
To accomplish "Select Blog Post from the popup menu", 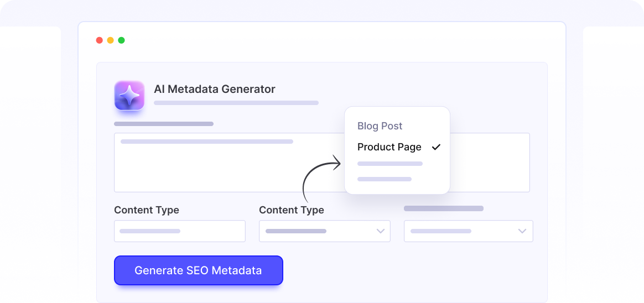I will (x=380, y=126).
